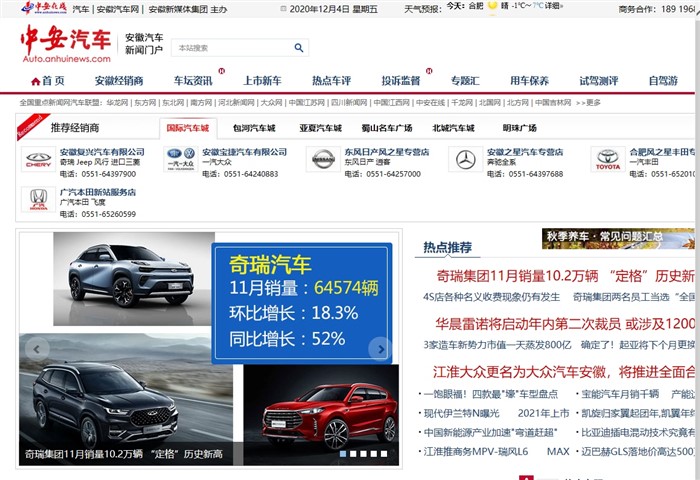Open the Chery logo dealer icon

pos(38,159)
